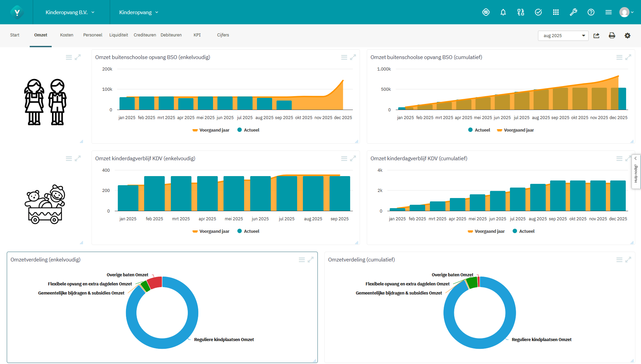Open the checkmark tasks icon
Screen dimensions: 641x364
click(x=538, y=12)
